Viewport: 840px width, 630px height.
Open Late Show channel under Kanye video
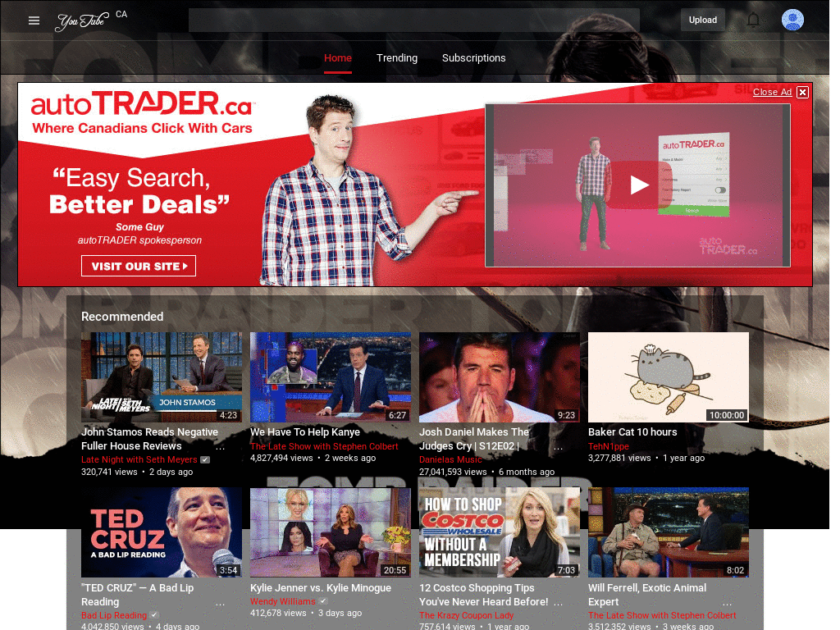pyautogui.click(x=324, y=446)
